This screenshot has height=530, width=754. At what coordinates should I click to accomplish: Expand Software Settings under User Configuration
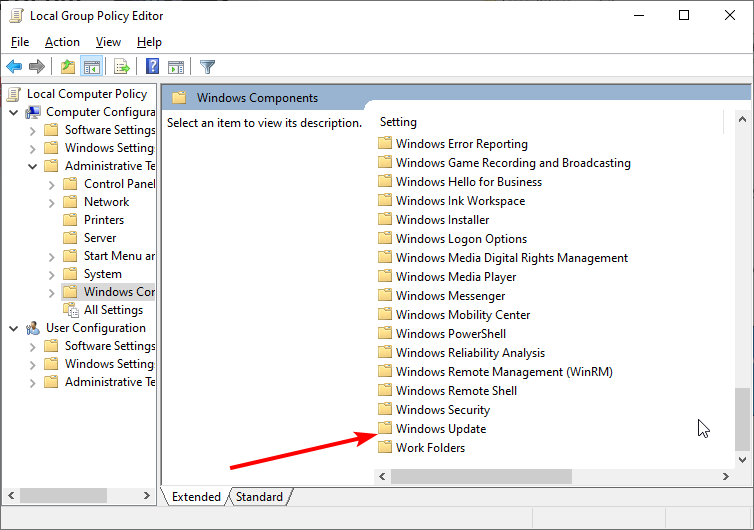point(32,347)
